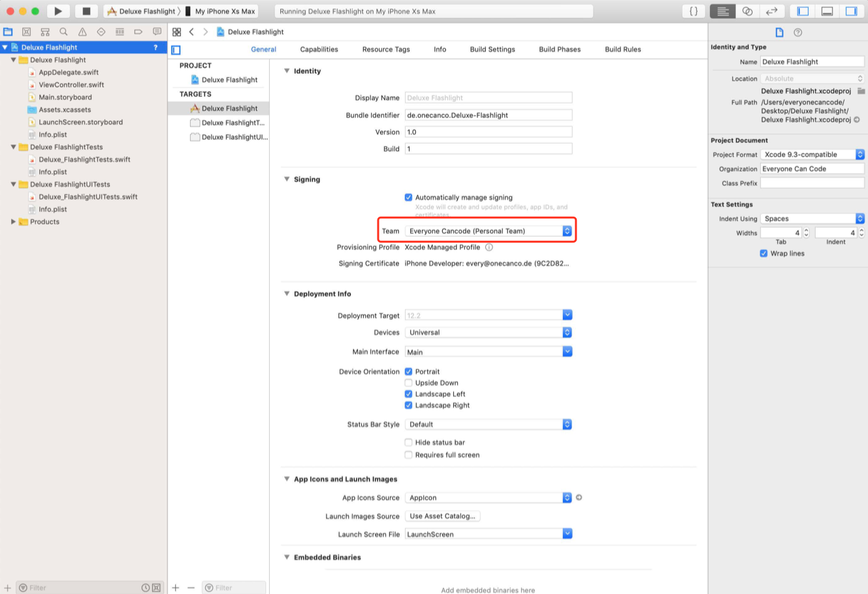Open the Issue navigator warning icon
Image resolution: width=868 pixels, height=594 pixels.
tap(82, 31)
